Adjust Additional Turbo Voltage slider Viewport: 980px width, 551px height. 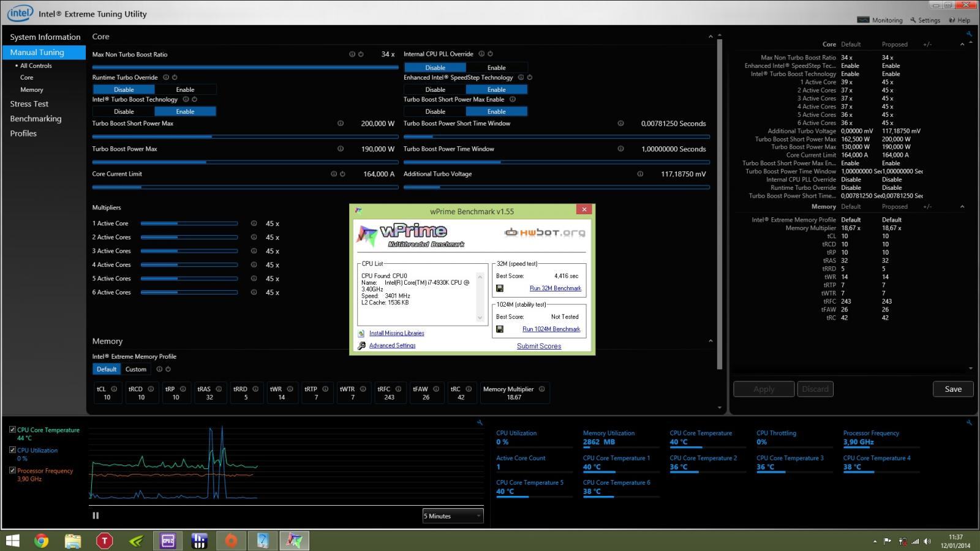[x=557, y=187]
